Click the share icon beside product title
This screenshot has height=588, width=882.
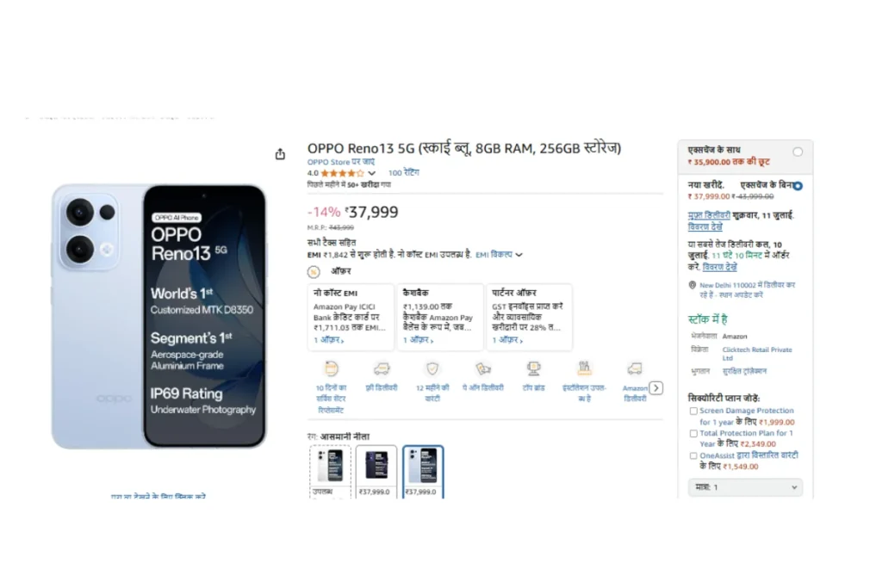(x=280, y=154)
